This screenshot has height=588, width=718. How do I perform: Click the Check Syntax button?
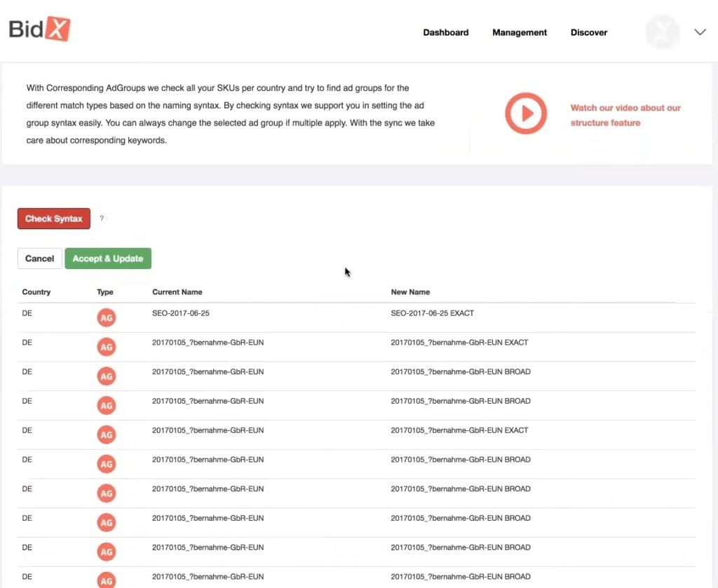[53, 219]
